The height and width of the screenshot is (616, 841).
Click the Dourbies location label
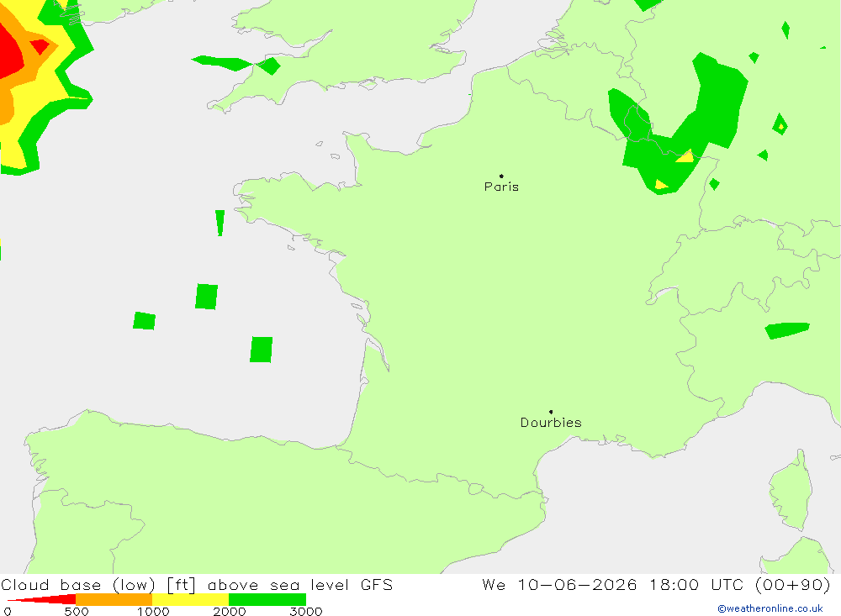tap(551, 423)
